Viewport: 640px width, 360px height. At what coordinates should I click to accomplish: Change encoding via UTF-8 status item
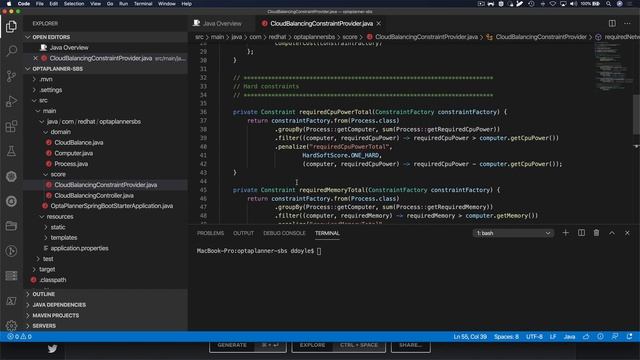coord(534,337)
